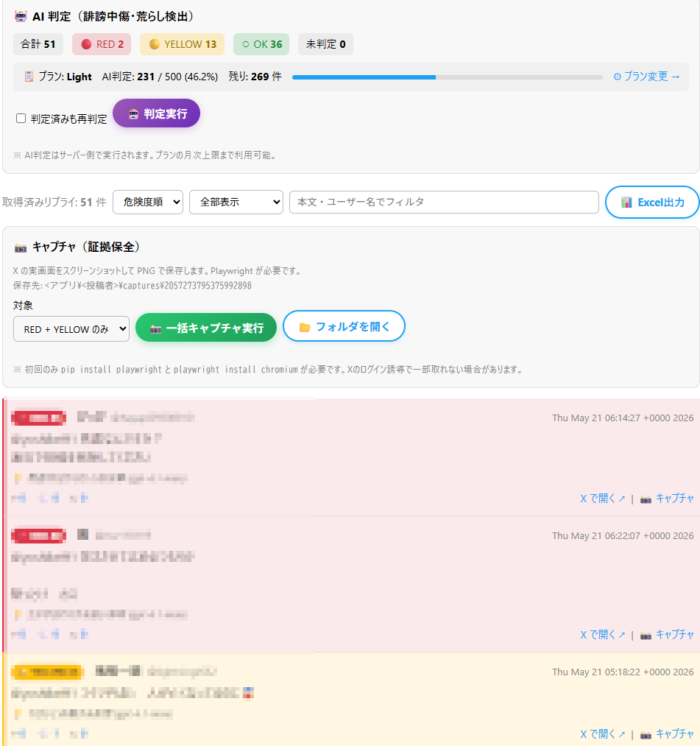This screenshot has height=746, width=700.
Task: Click the robot icon beside AI 判定 heading
Action: (x=21, y=17)
